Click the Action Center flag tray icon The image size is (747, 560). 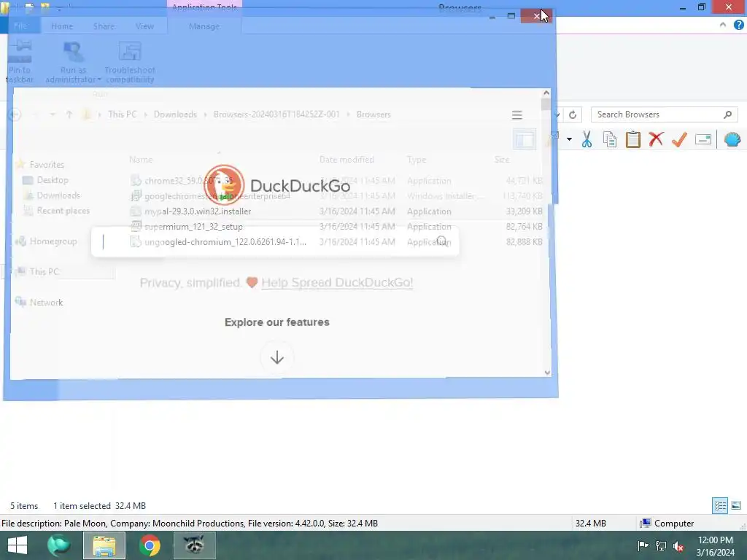pyautogui.click(x=643, y=545)
